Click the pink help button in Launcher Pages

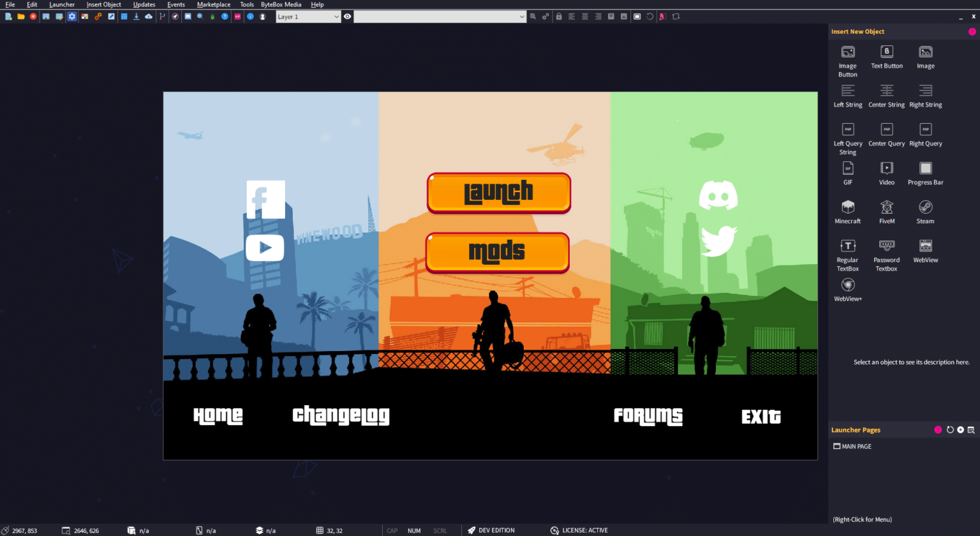click(938, 429)
